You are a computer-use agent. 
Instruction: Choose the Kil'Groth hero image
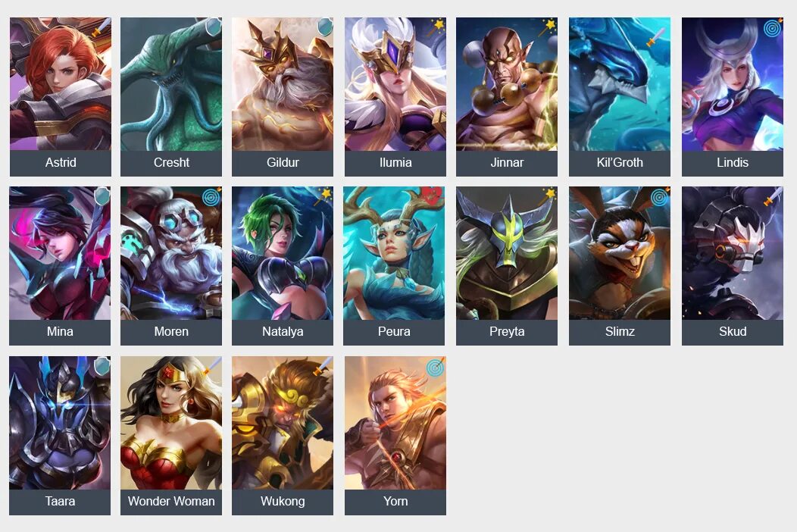point(620,84)
